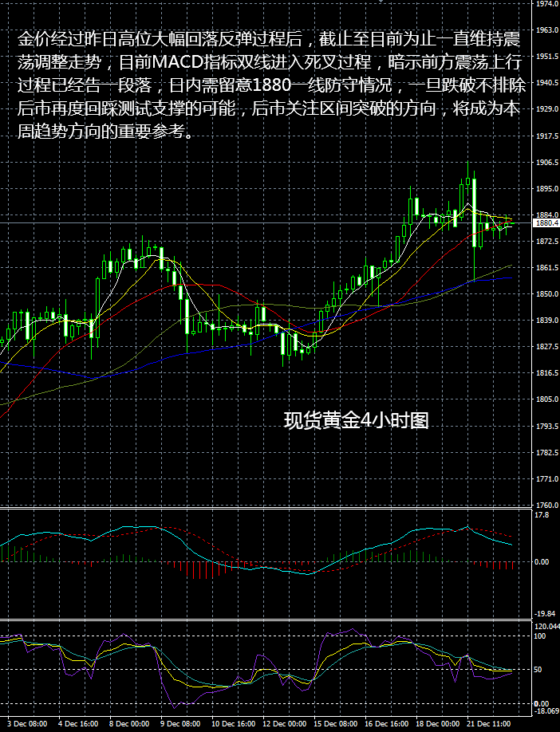Click the 1850.0 price axis label
The height and width of the screenshot is (732, 560).
pos(547,294)
